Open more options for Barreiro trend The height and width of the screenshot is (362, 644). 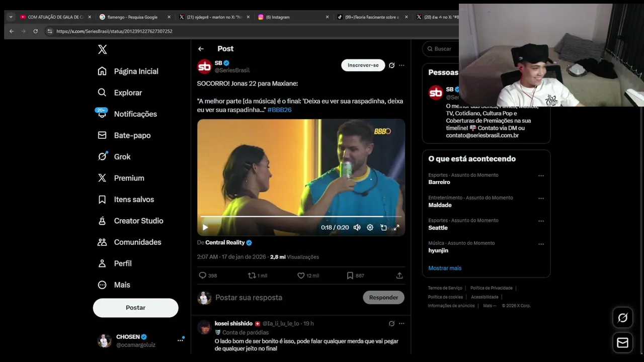(541, 175)
